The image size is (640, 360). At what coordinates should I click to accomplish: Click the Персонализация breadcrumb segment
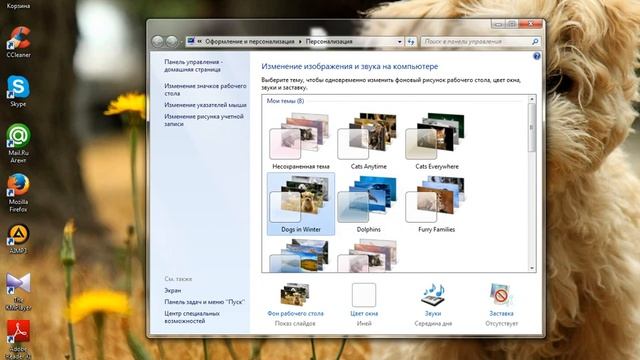coord(329,42)
